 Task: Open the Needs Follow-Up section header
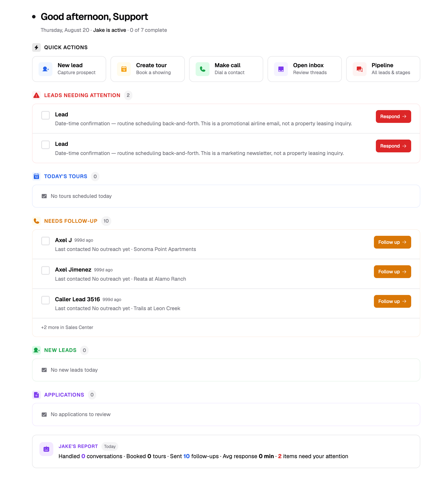click(x=70, y=221)
